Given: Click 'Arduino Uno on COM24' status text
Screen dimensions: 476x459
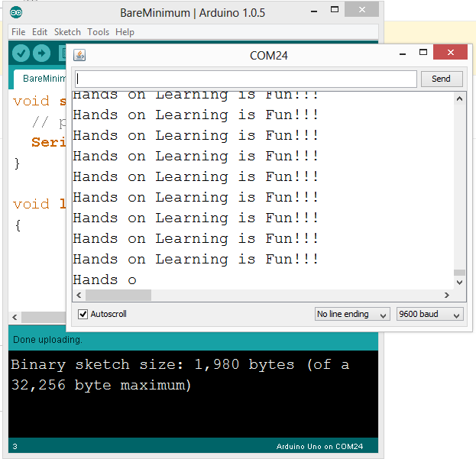Looking at the screenshot, I should [319, 447].
